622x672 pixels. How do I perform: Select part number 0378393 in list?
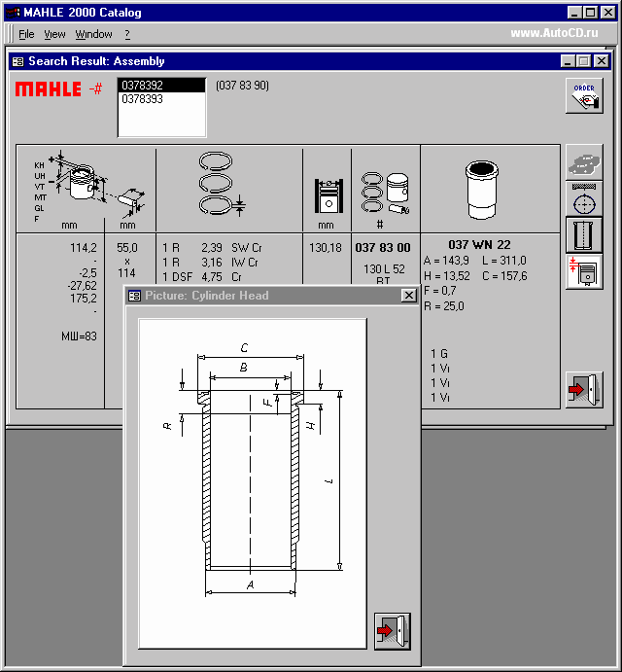162,99
